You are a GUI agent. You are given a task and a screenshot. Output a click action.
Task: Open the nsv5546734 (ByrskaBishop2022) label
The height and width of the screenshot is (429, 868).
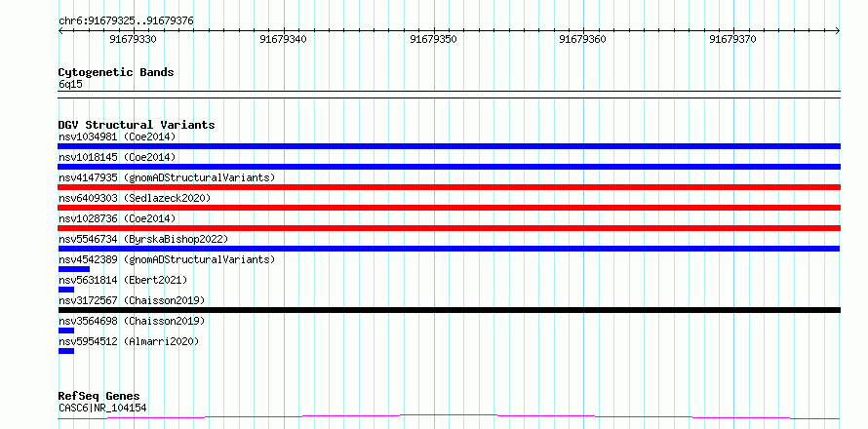[143, 239]
